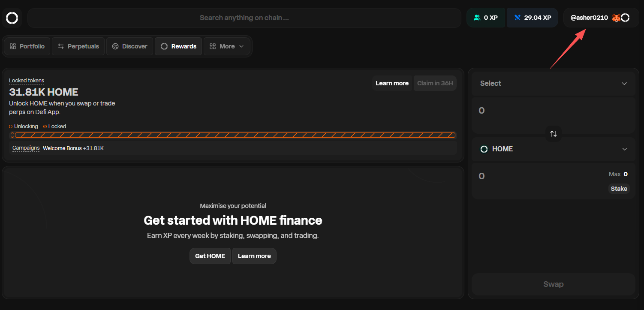Toggle the Stake option

pos(619,189)
